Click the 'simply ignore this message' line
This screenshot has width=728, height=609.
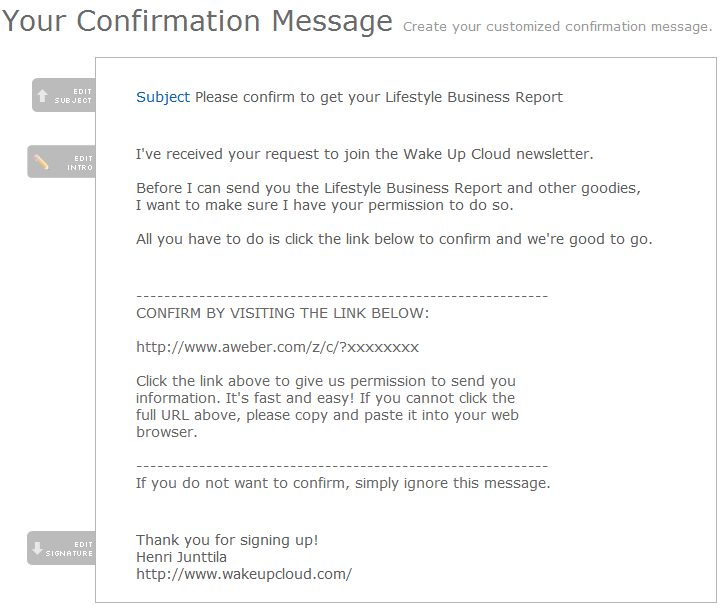343,483
